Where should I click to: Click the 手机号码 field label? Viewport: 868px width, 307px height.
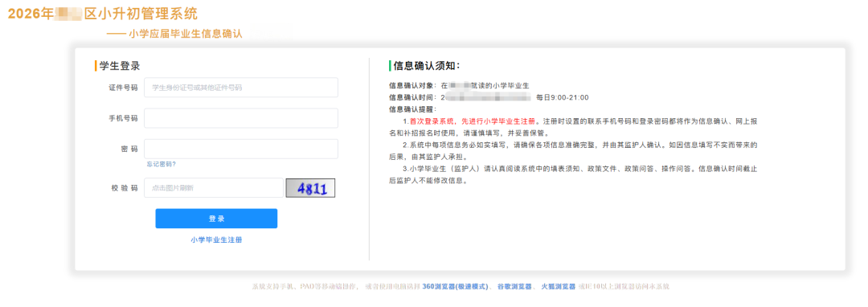pos(123,118)
